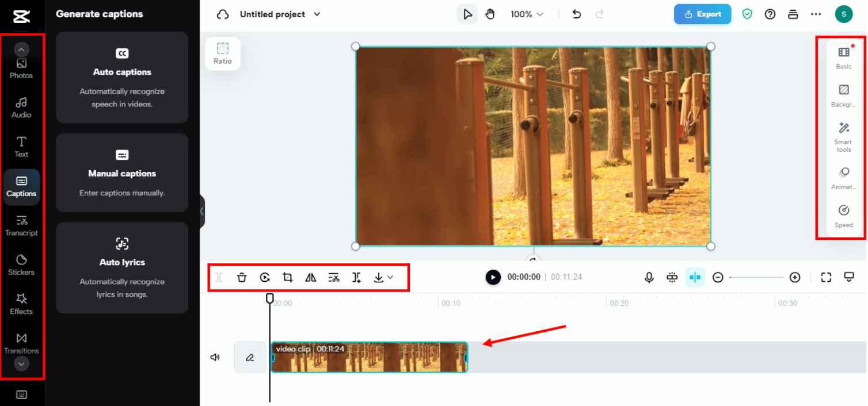The height and width of the screenshot is (406, 868).
Task: Click the timeline ruler at 00:20
Action: point(619,303)
